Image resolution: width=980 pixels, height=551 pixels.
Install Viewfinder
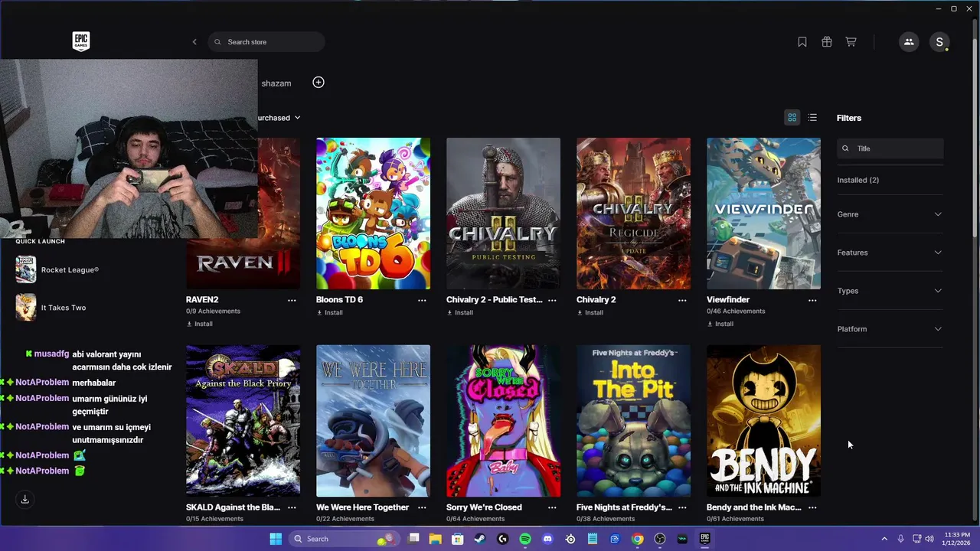720,324
